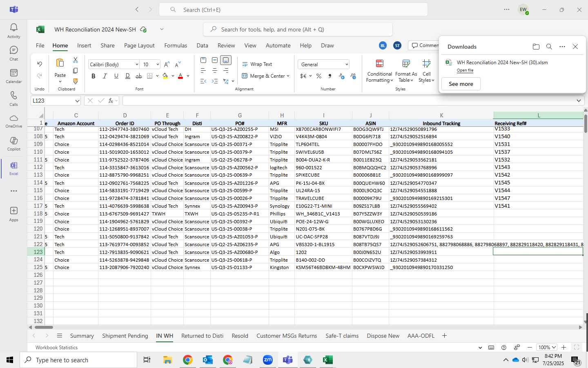Click the Insert Function fx icon
This screenshot has width=588, height=368.
click(x=111, y=101)
